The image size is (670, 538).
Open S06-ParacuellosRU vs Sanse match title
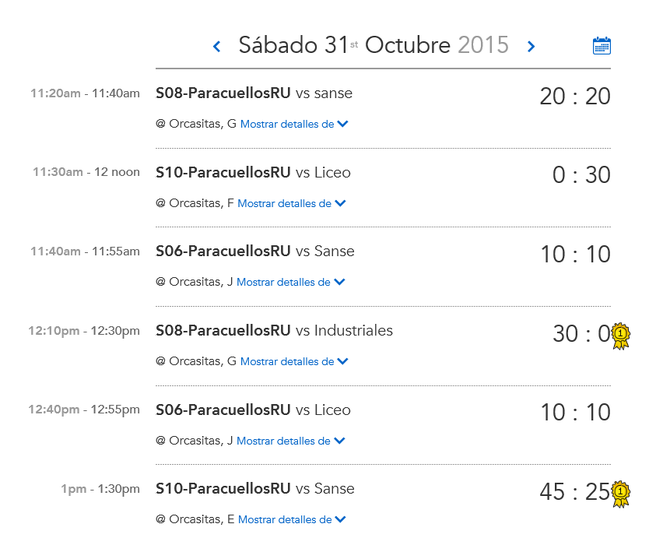click(x=255, y=251)
